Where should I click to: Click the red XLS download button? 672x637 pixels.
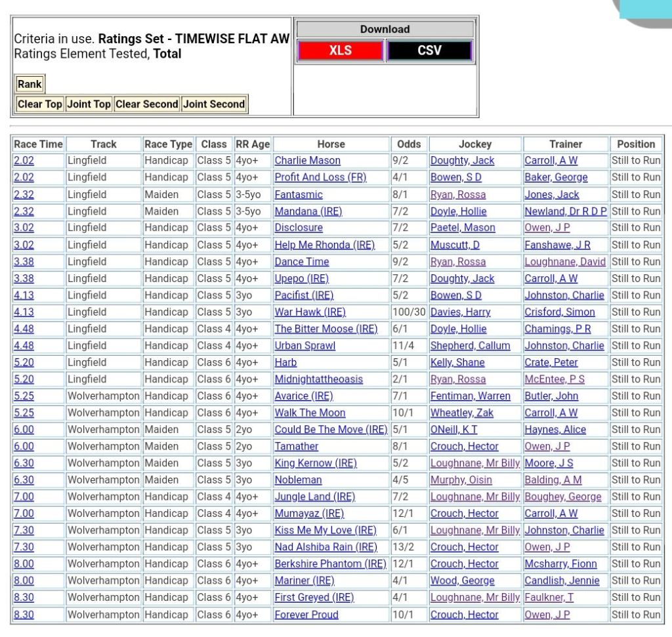tap(340, 51)
